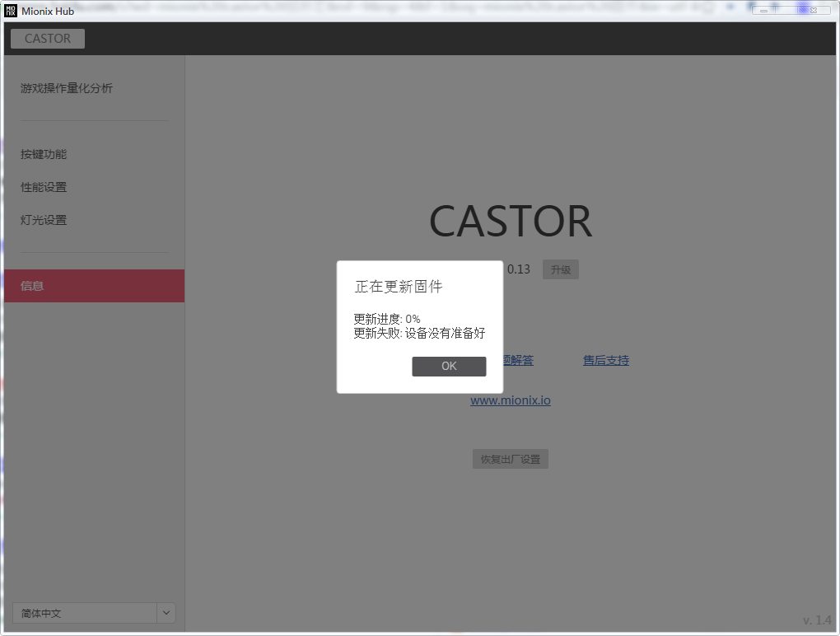Image resolution: width=840 pixels, height=636 pixels.
Task: Click the 正在更新固件 dialog title
Action: pyautogui.click(x=399, y=287)
